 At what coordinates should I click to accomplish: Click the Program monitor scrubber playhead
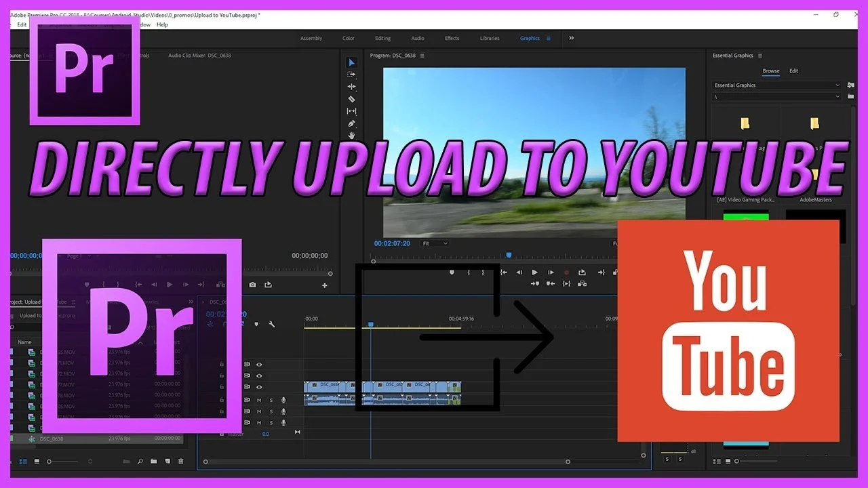(x=509, y=256)
